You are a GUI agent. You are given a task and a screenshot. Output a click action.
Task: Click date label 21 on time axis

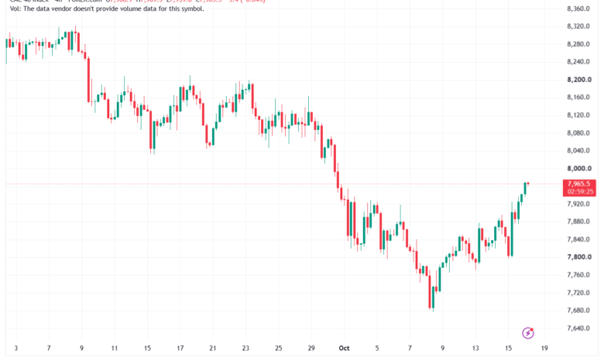click(x=213, y=349)
